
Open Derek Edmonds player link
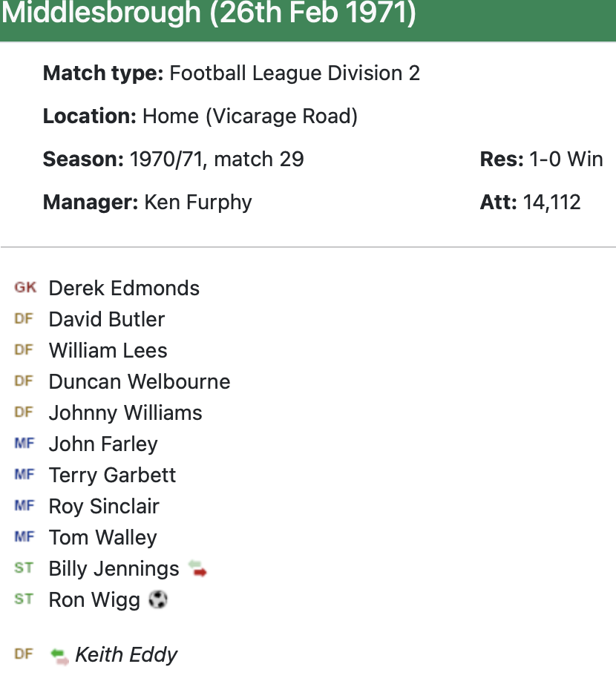[x=124, y=288]
